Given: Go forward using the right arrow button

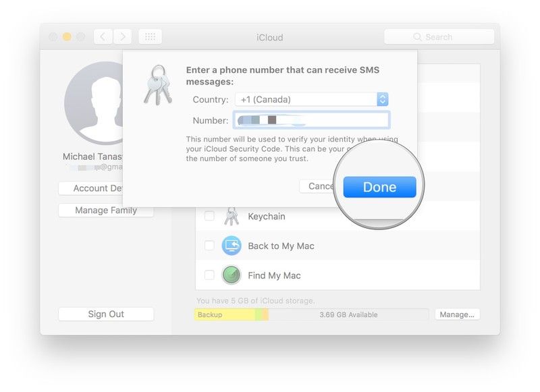Looking at the screenshot, I should click(122, 37).
